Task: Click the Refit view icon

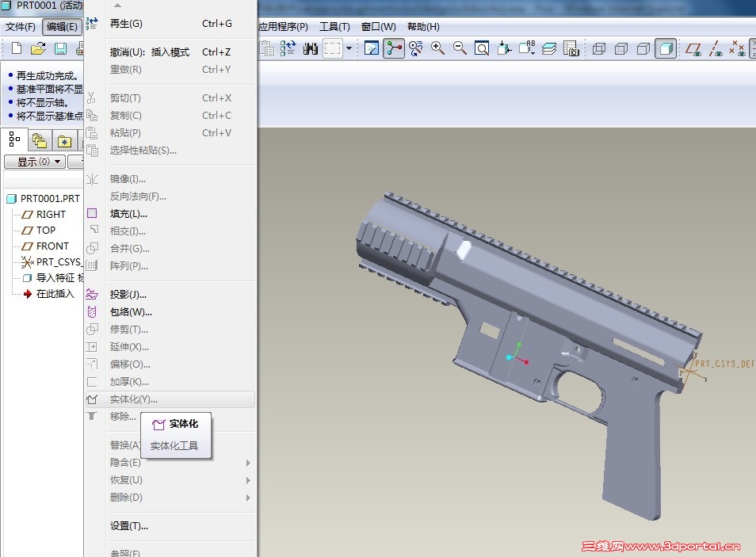Action: [x=482, y=48]
